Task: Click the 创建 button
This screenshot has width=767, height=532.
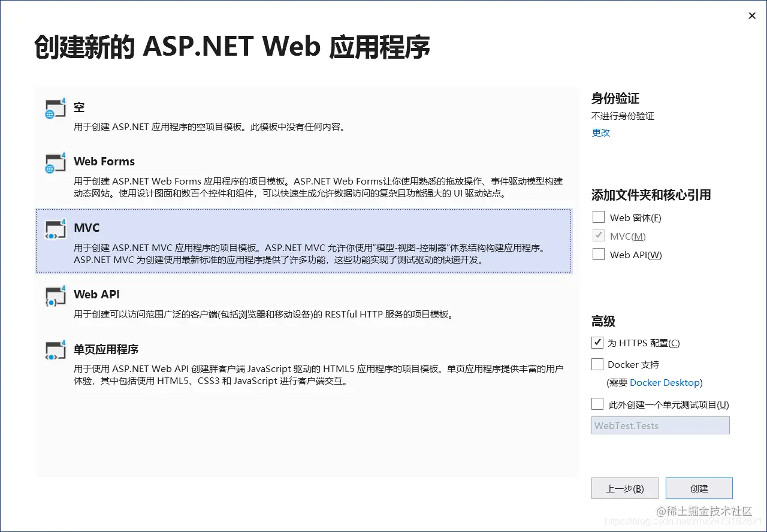Action: point(699,488)
